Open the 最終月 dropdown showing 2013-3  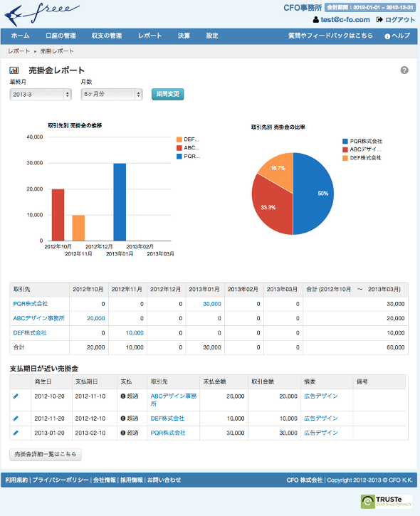click(41, 95)
